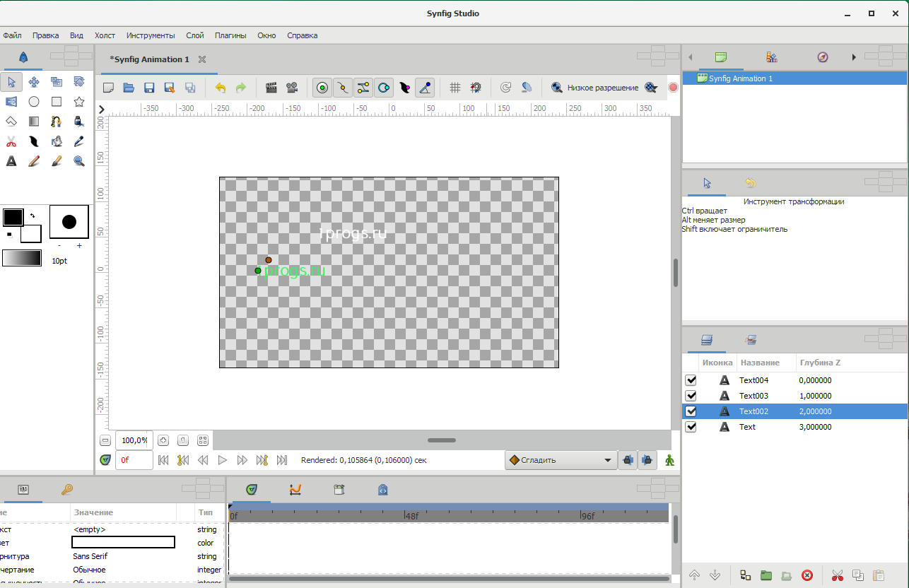Open the Файл menu
The image size is (909, 588).
point(12,35)
